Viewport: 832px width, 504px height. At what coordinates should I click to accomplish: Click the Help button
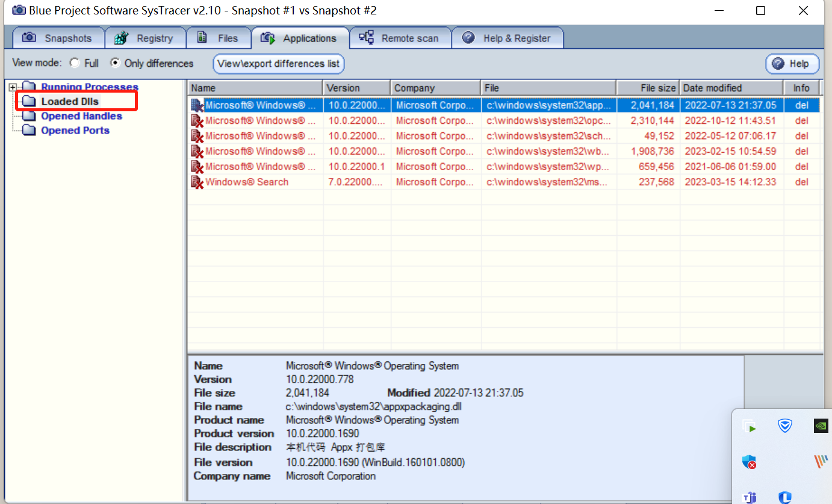pos(792,64)
